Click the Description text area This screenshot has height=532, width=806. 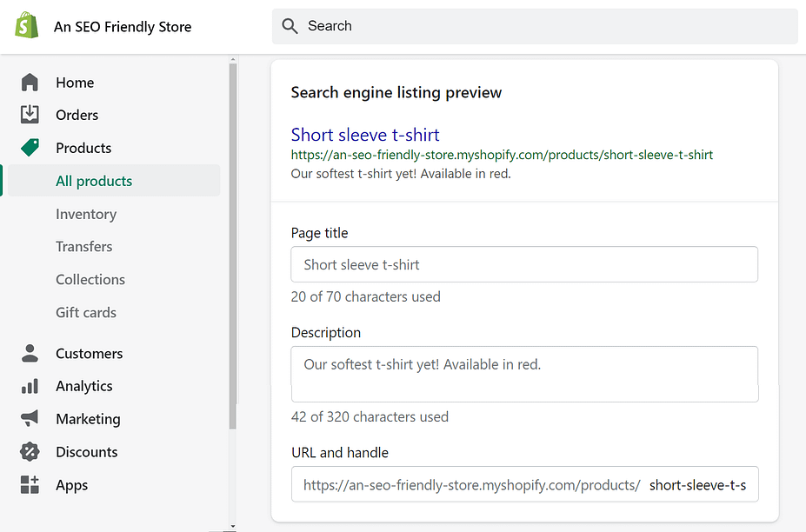click(524, 374)
